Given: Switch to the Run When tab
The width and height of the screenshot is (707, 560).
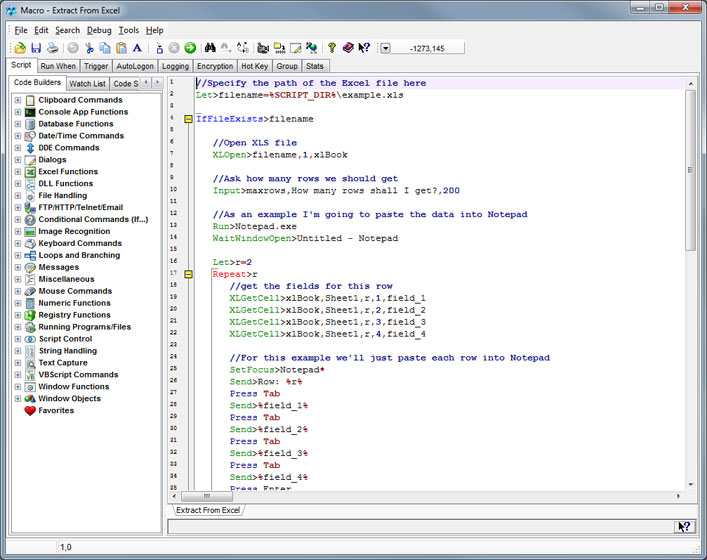Looking at the screenshot, I should point(58,66).
